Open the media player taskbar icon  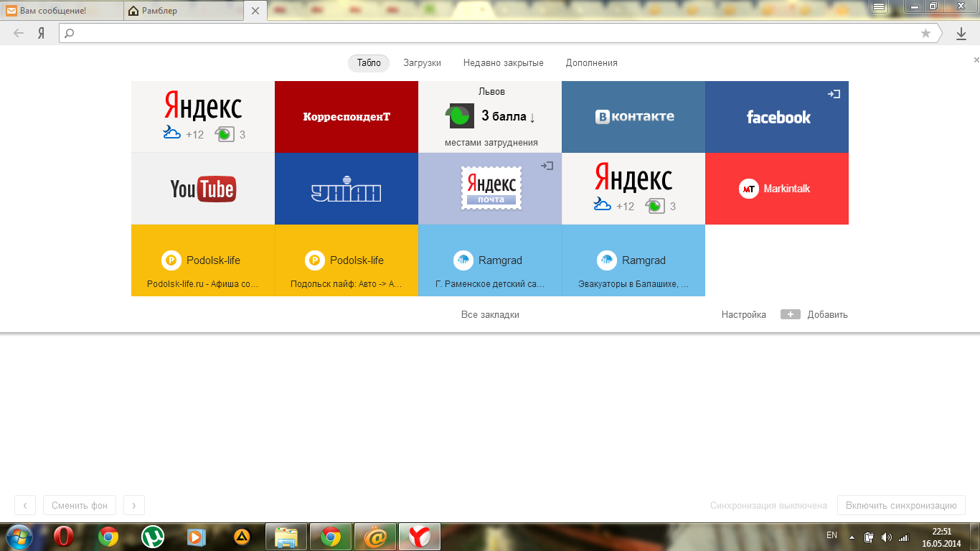[x=197, y=537]
